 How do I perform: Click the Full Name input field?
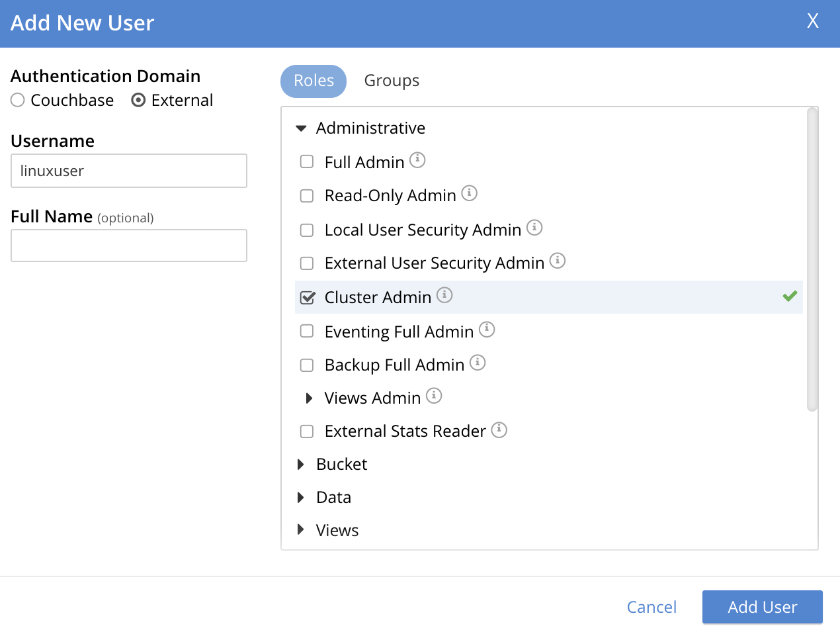129,246
